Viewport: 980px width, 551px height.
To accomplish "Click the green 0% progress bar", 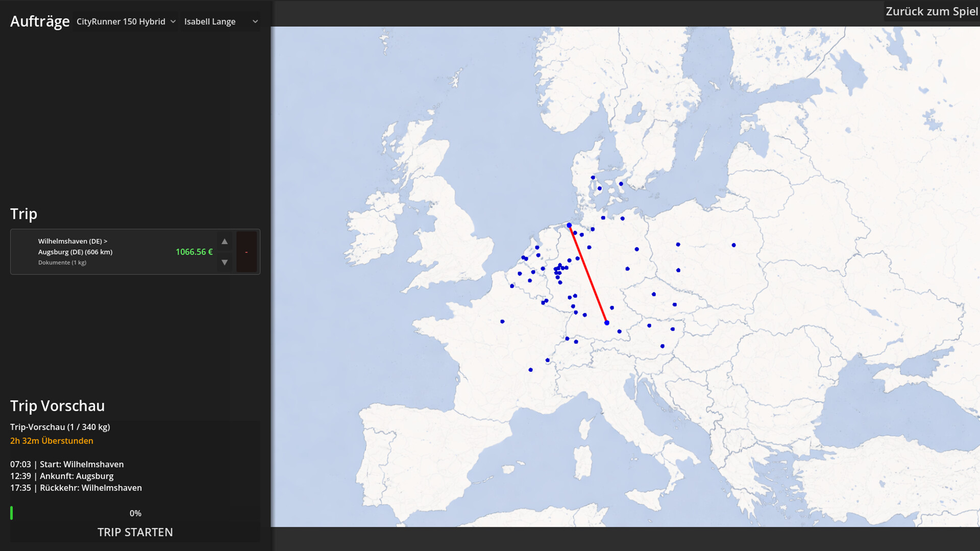I will [11, 513].
